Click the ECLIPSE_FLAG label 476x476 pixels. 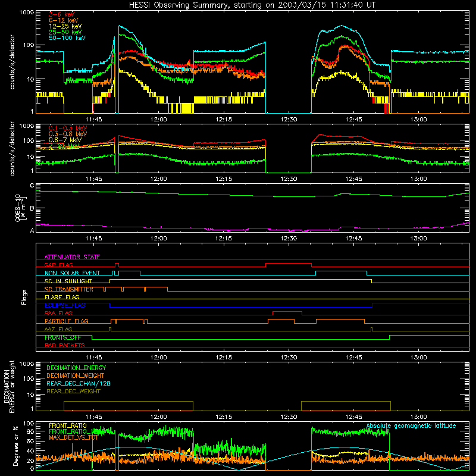tap(65, 305)
